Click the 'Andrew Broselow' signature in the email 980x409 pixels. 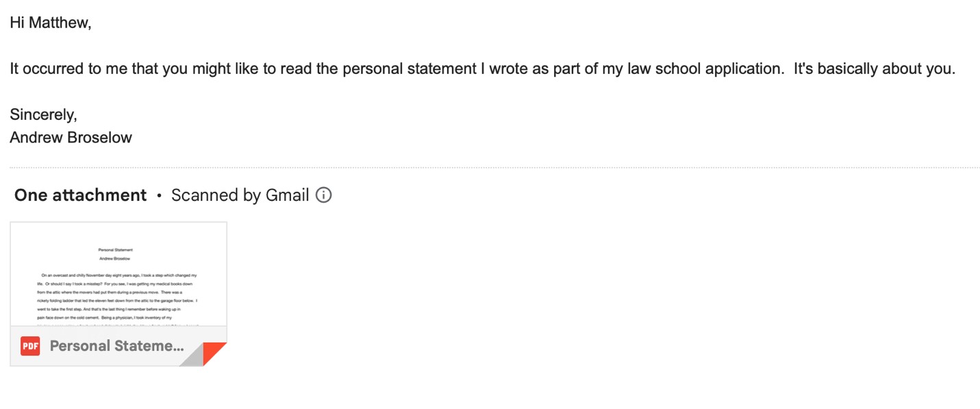71,137
